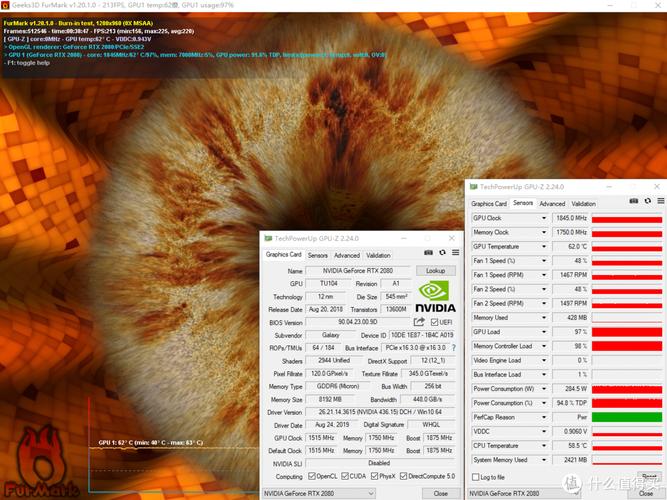This screenshot has height=500, width=667.
Task: Open the GPU selector dropdown in Graphics Card window
Action: pos(319,493)
